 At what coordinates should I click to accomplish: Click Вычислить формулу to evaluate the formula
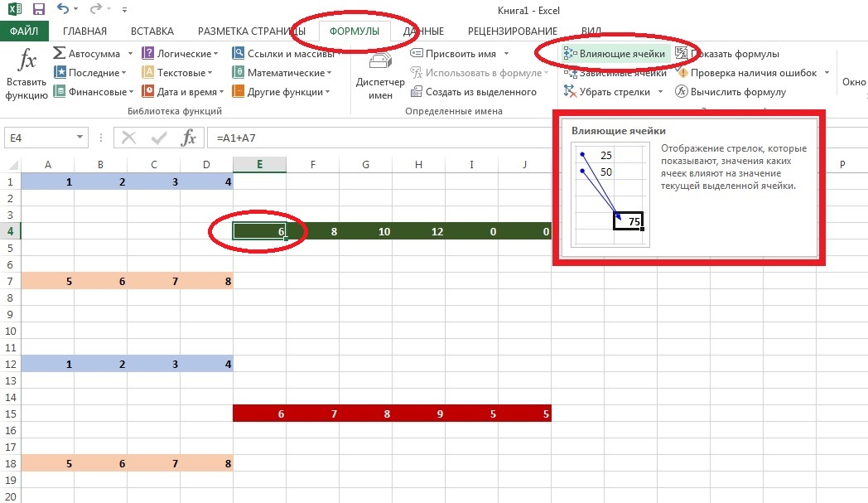pos(731,92)
